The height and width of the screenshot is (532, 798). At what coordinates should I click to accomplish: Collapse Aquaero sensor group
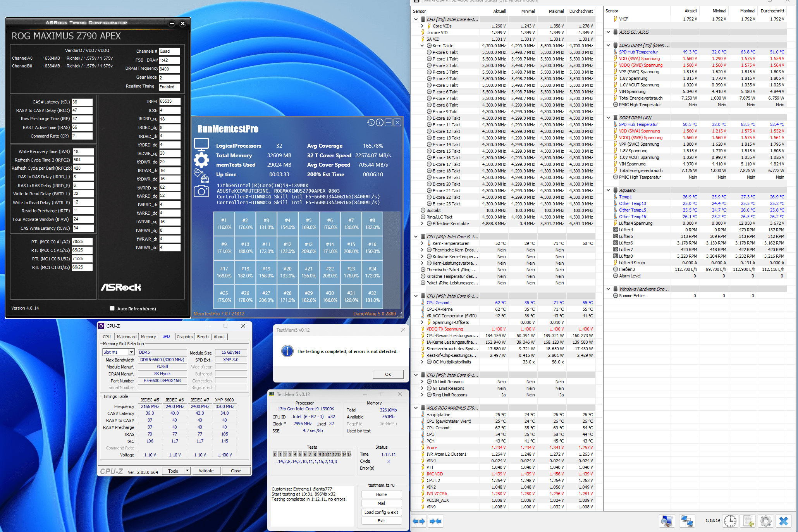click(609, 190)
